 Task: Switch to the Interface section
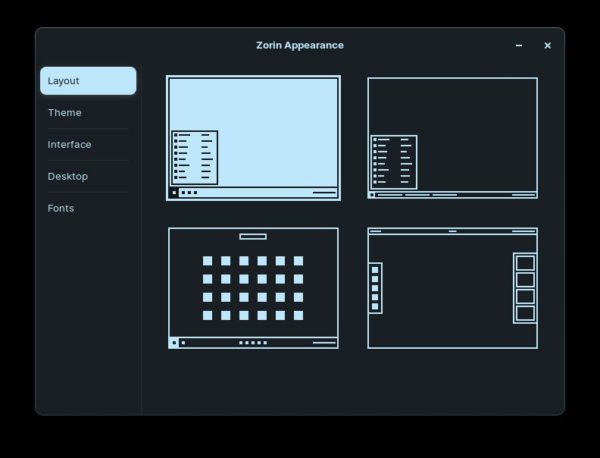click(x=88, y=145)
